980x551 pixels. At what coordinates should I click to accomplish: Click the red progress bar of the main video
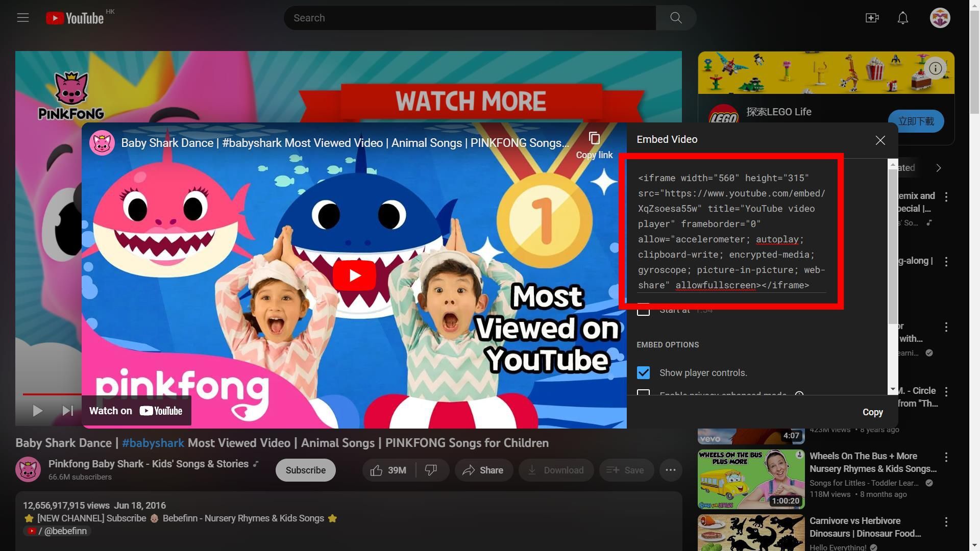[52, 394]
